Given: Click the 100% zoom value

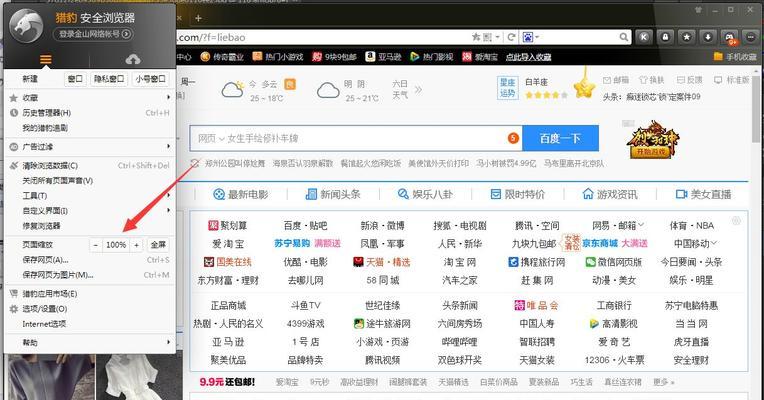Looking at the screenshot, I should (116, 245).
